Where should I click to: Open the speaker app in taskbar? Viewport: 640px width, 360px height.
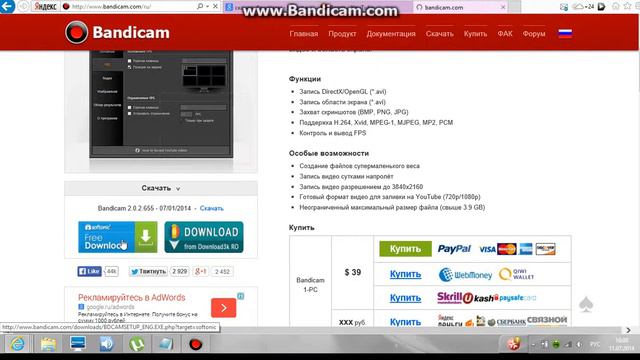(x=107, y=344)
